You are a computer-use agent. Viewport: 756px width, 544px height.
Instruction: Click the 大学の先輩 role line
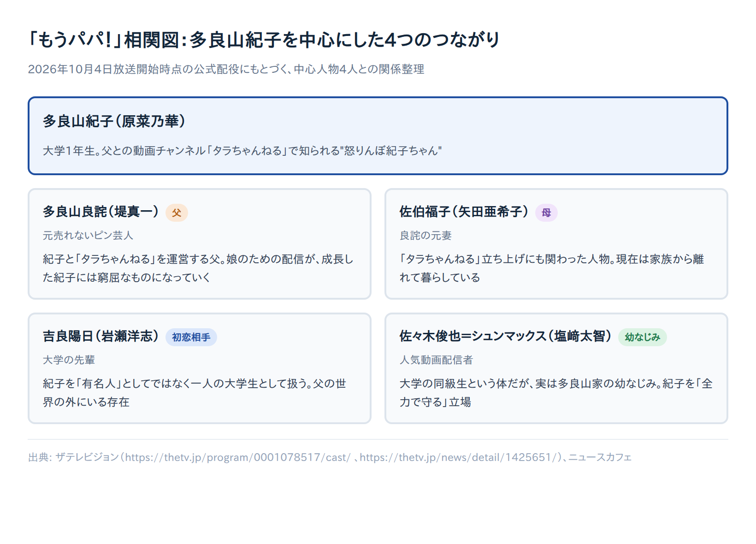69,360
